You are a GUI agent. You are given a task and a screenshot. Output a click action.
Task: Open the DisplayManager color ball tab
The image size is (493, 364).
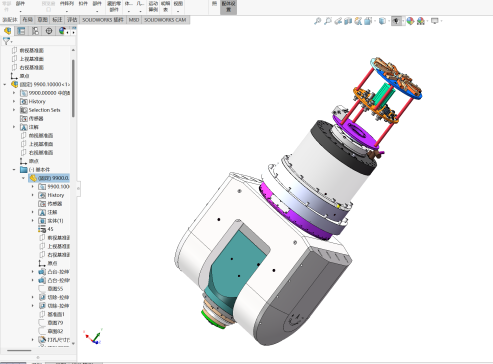pyautogui.click(x=62, y=31)
